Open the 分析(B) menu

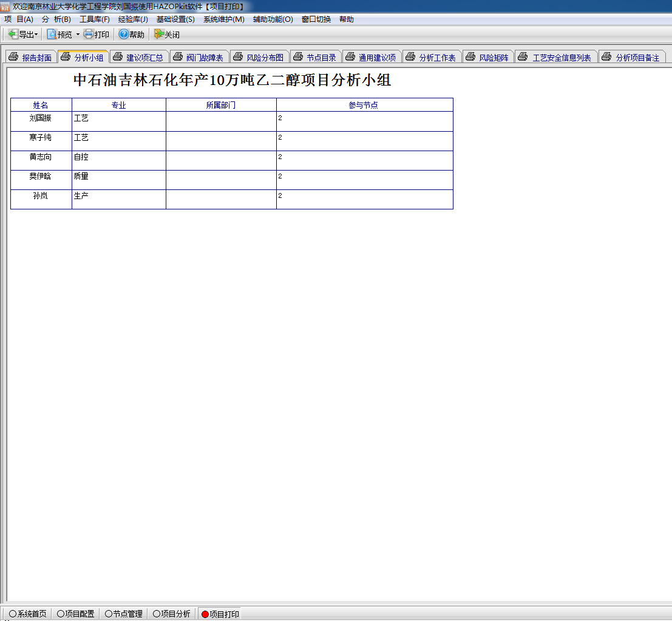tap(56, 19)
